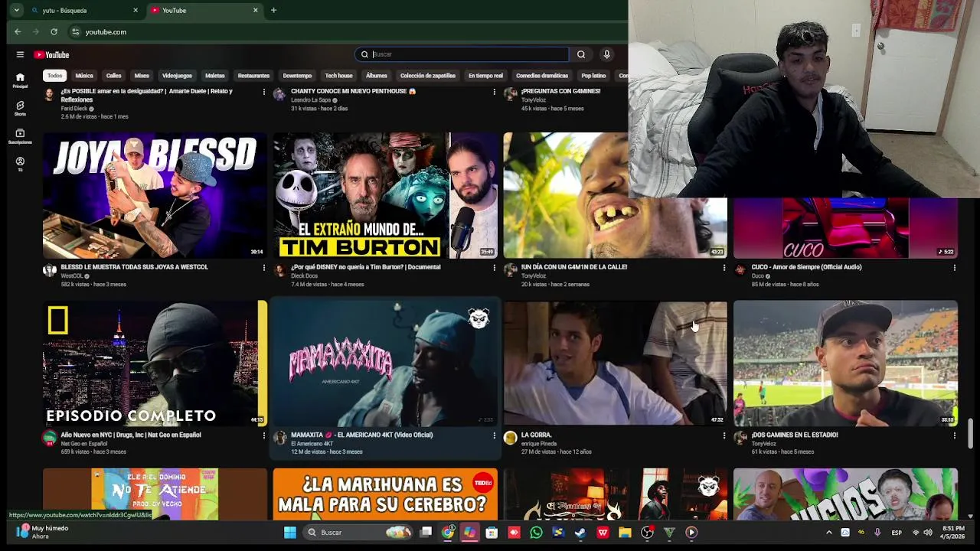Select the En tiempo real chip
Screen dimensions: 980x551
point(485,76)
